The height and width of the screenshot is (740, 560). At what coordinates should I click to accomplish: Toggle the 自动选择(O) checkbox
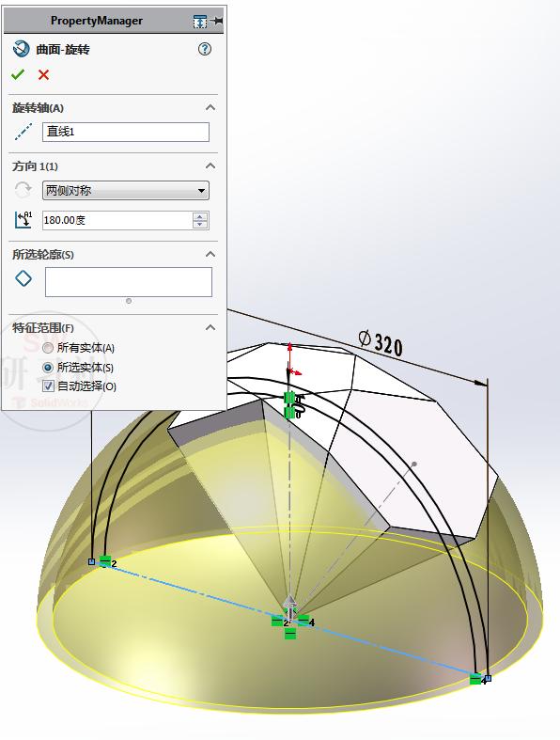point(48,386)
